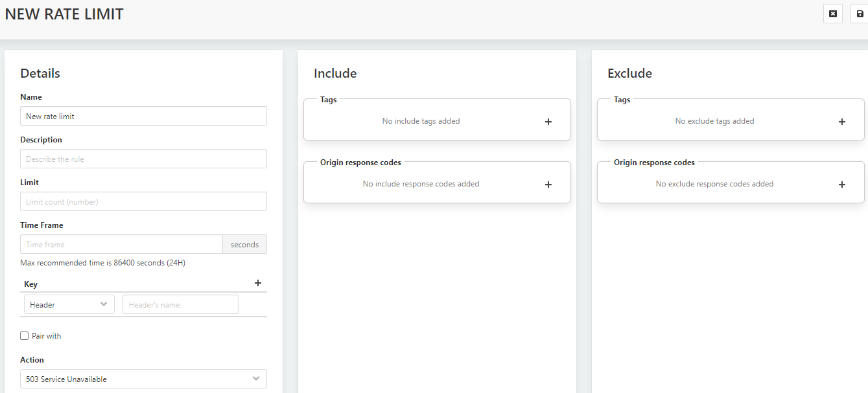Click the Header's name input field
868x393 pixels.
pos(180,304)
